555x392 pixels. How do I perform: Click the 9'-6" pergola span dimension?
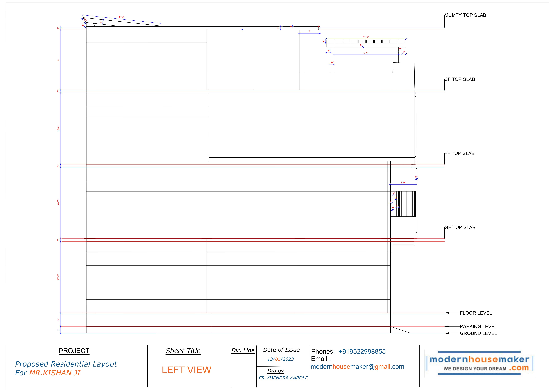[x=366, y=53]
